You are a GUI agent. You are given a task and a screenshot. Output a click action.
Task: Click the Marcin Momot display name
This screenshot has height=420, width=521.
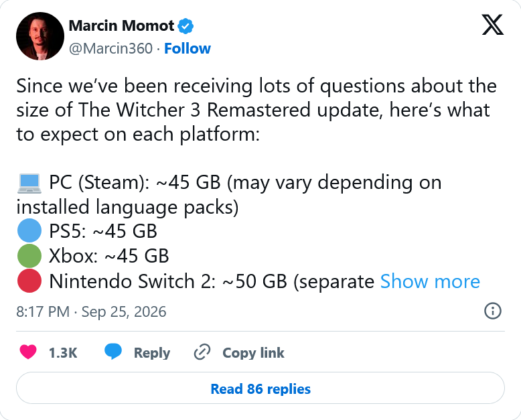[121, 25]
